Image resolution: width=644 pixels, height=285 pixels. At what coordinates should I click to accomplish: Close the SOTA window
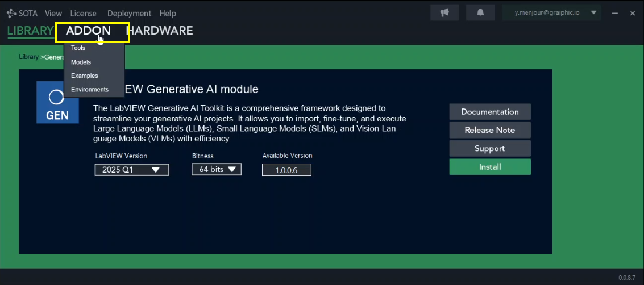coord(633,13)
